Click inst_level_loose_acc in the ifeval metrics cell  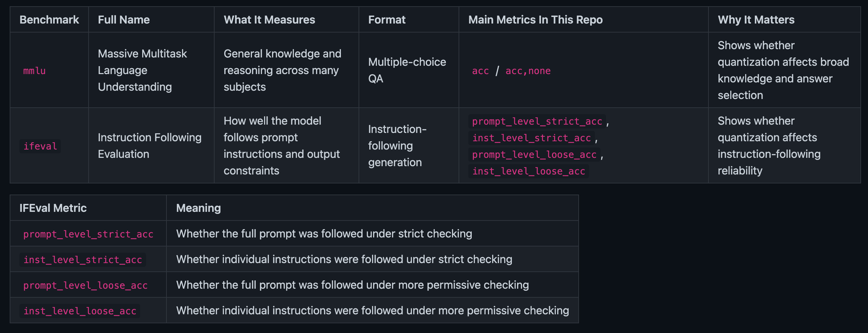click(x=528, y=171)
